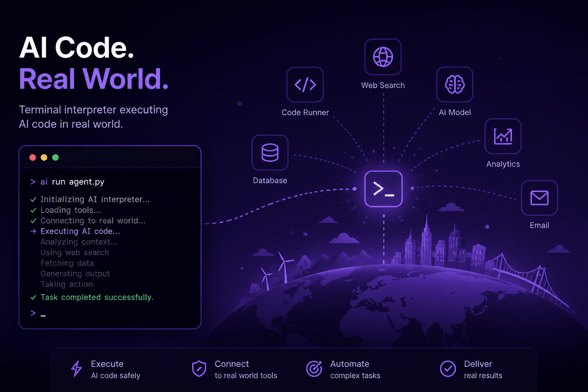Click the Execute lightning bolt icon
588x392 pixels.
(77, 369)
